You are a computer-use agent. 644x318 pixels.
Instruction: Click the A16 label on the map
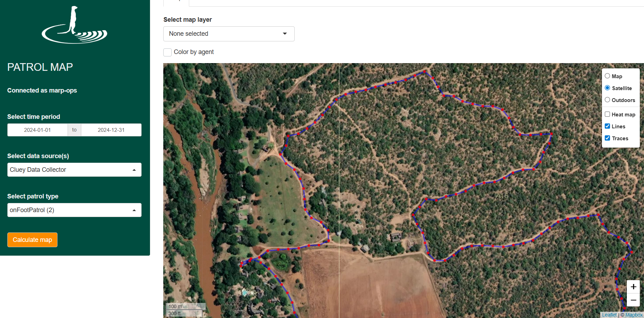point(502,196)
